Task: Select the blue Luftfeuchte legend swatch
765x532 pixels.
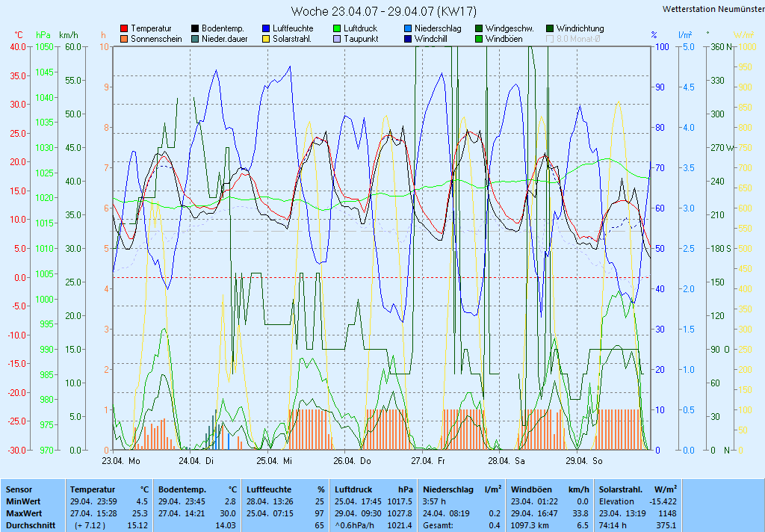Action: pos(266,29)
